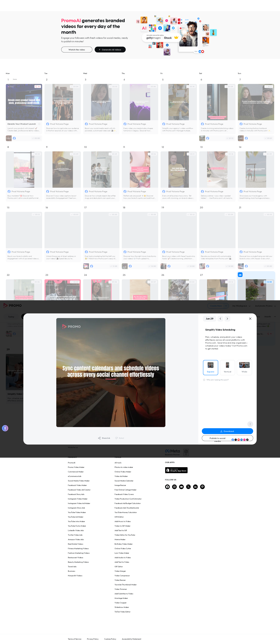Open the My Workspace dropdown
Image resolution: width=280 pixels, height=644 pixels.
242,306
